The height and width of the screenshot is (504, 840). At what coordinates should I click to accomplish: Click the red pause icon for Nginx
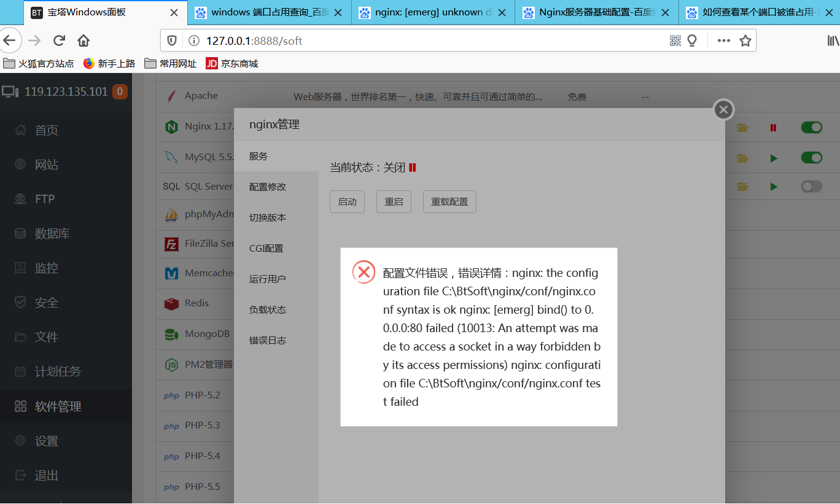[x=773, y=128]
